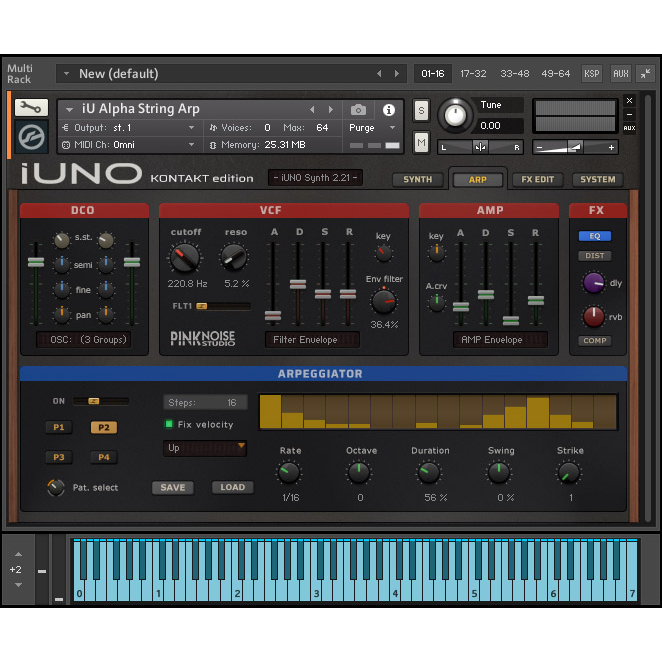
Task: Select arpeggiator pattern P3
Action: (59, 457)
